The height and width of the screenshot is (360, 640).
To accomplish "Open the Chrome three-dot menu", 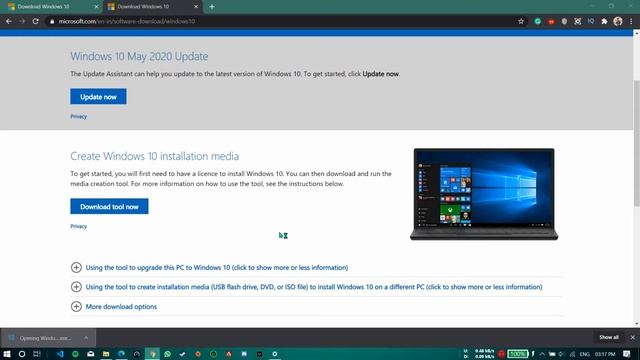I will [631, 21].
